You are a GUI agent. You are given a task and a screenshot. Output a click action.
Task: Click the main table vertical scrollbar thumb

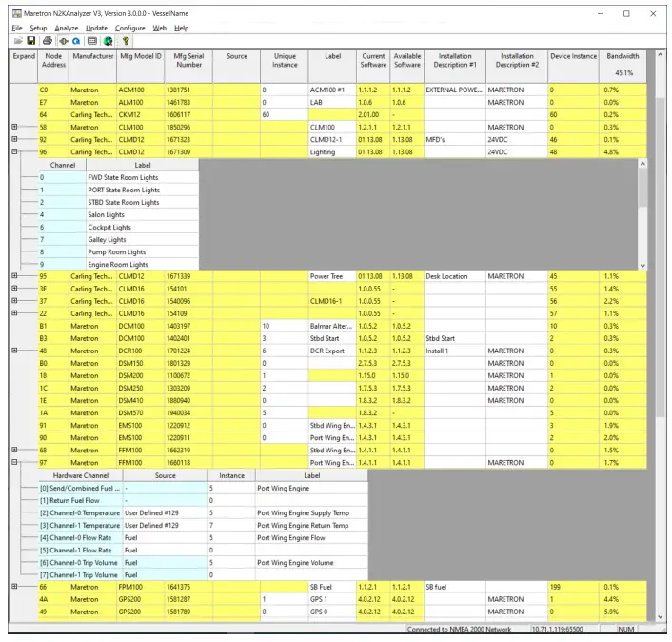(x=661, y=255)
